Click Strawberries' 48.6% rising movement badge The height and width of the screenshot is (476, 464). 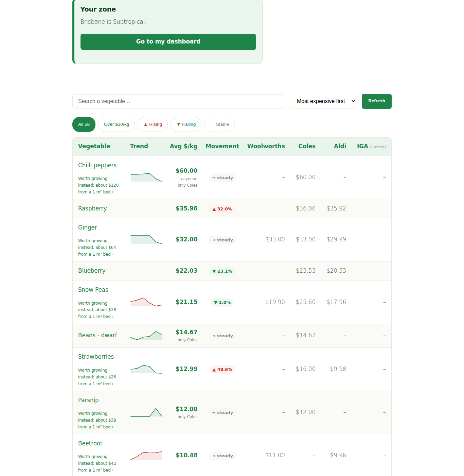[x=222, y=370]
